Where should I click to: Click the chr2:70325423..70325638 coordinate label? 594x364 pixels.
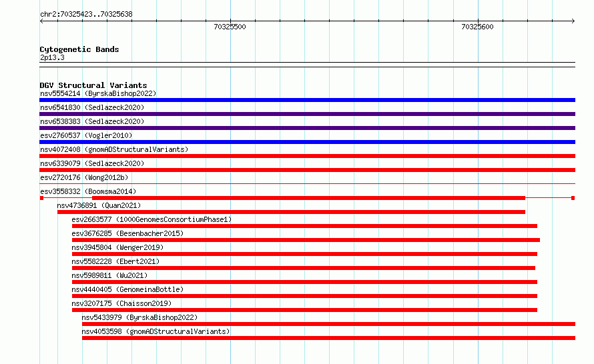[x=86, y=15]
